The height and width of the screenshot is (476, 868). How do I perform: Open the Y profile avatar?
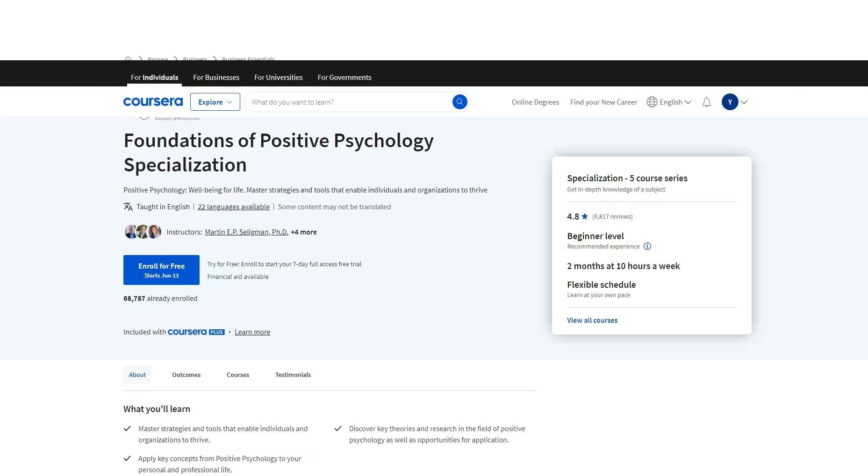pyautogui.click(x=730, y=102)
